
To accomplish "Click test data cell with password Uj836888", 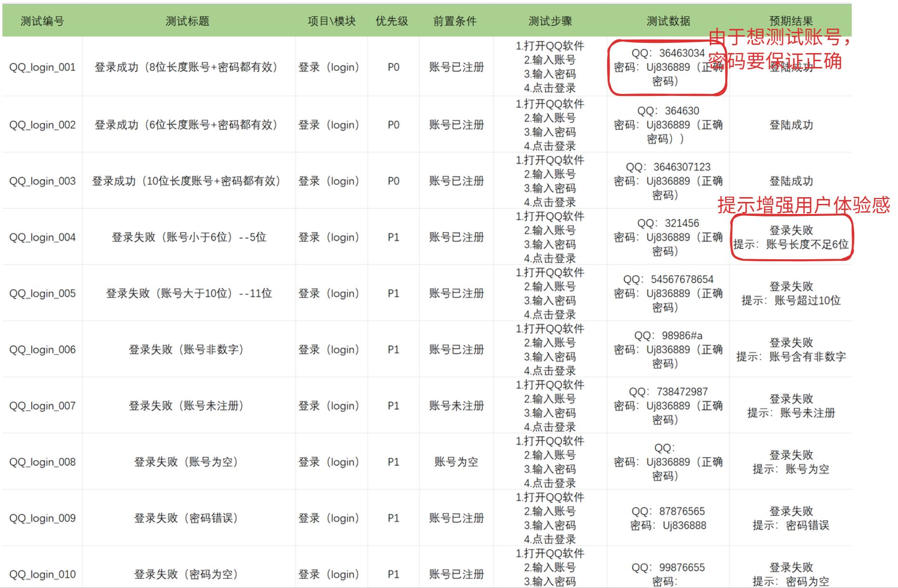I will click(x=668, y=518).
